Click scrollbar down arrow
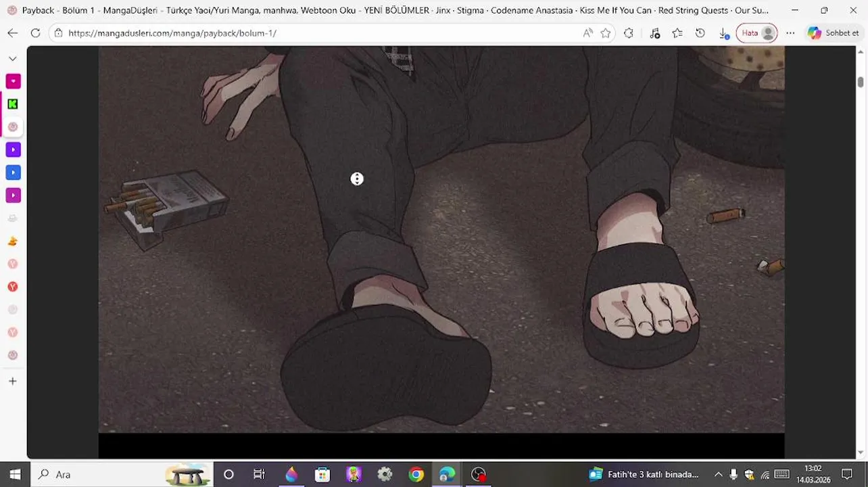The width and height of the screenshot is (868, 487). 861,453
